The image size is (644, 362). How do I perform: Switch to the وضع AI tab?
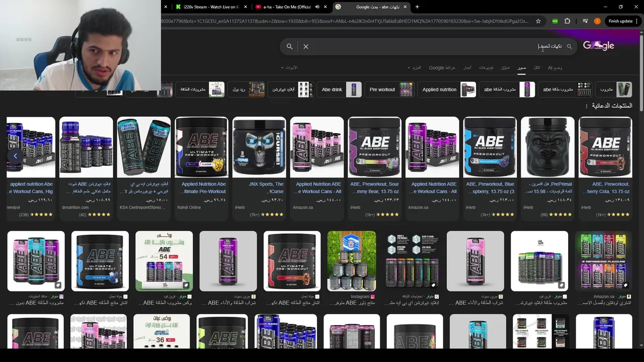tap(555, 67)
